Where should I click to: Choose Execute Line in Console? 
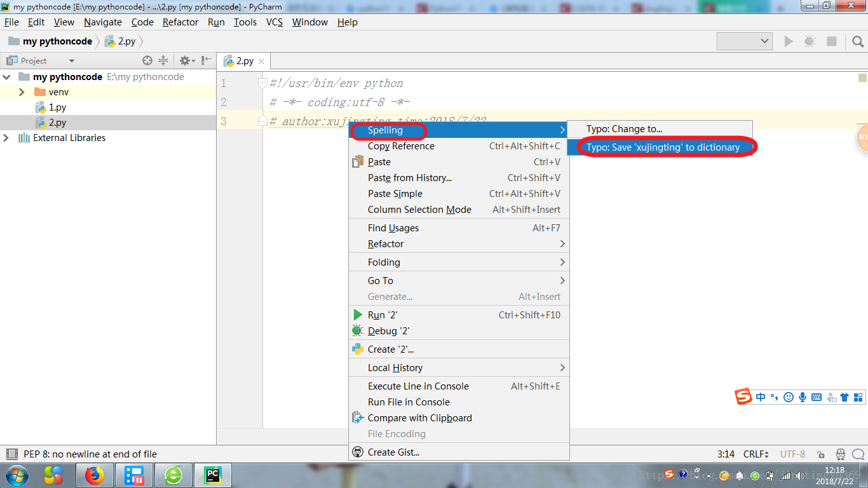(x=459, y=386)
